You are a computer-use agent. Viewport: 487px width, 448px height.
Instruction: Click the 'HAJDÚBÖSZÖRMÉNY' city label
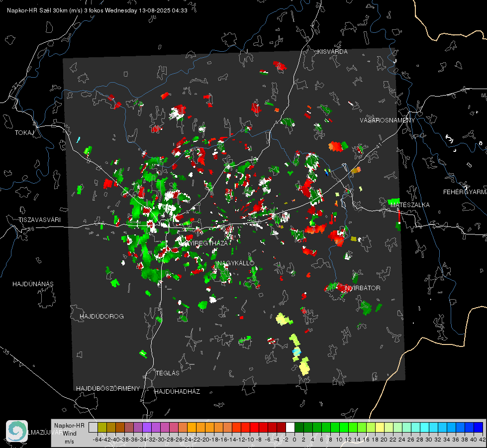coord(108,389)
